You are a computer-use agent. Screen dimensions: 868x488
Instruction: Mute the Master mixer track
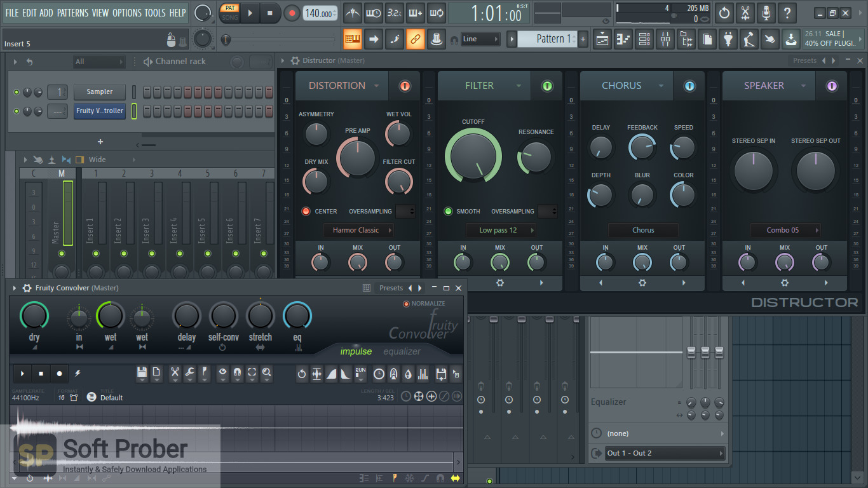point(62,254)
